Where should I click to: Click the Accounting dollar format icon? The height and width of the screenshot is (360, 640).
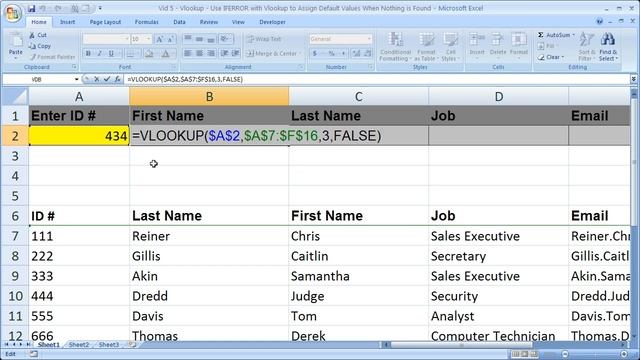(x=315, y=53)
